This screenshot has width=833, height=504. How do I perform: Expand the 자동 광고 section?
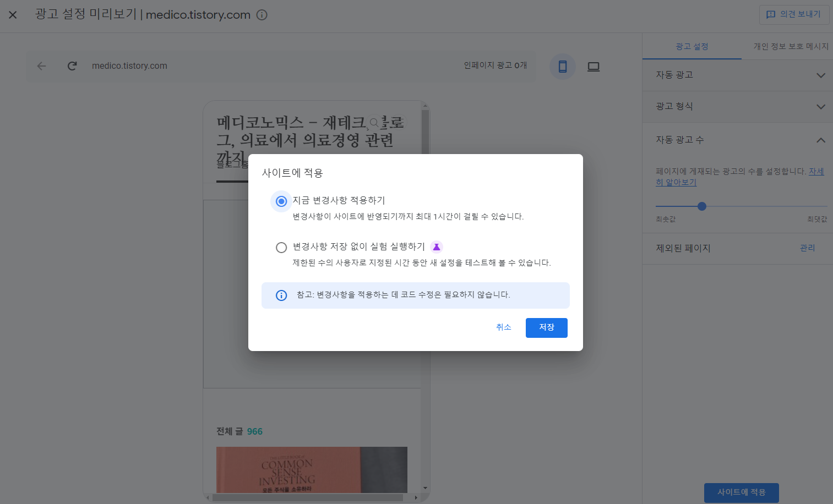point(738,75)
